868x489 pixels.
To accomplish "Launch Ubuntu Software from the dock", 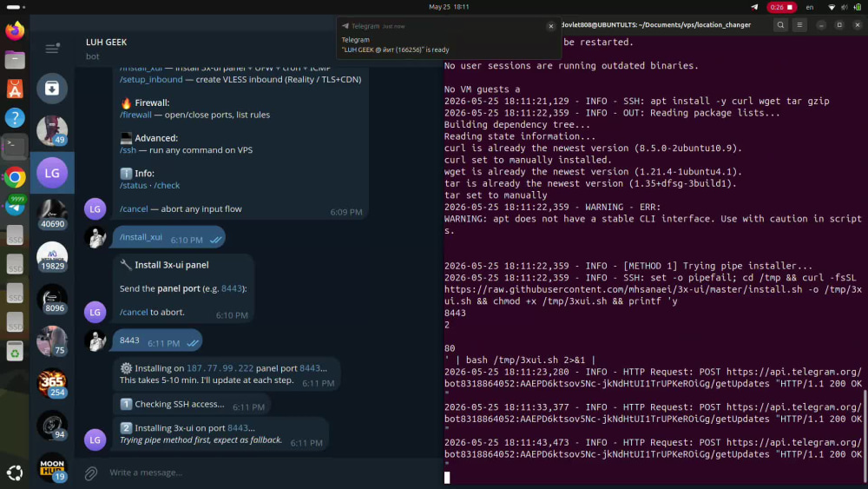I will (15, 89).
